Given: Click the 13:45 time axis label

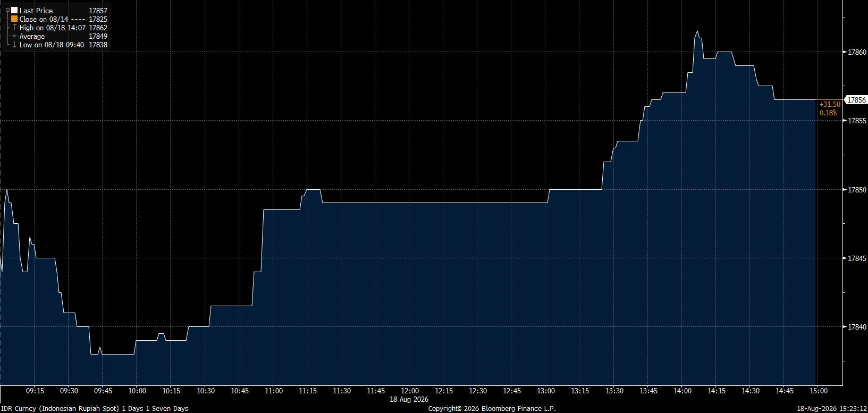Looking at the screenshot, I should tap(648, 391).
